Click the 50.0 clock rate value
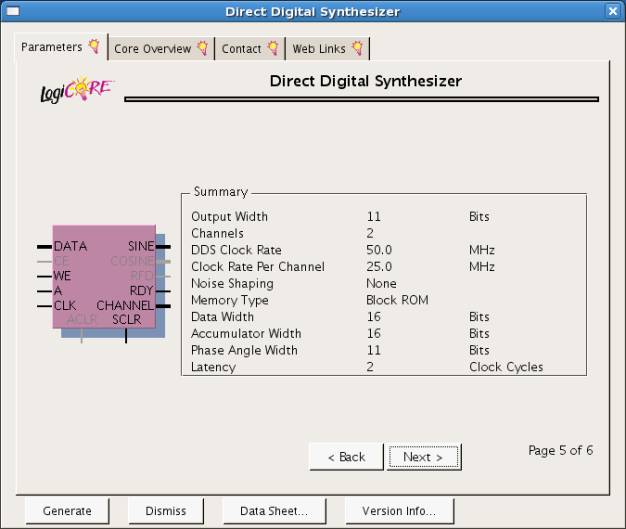 (x=379, y=250)
